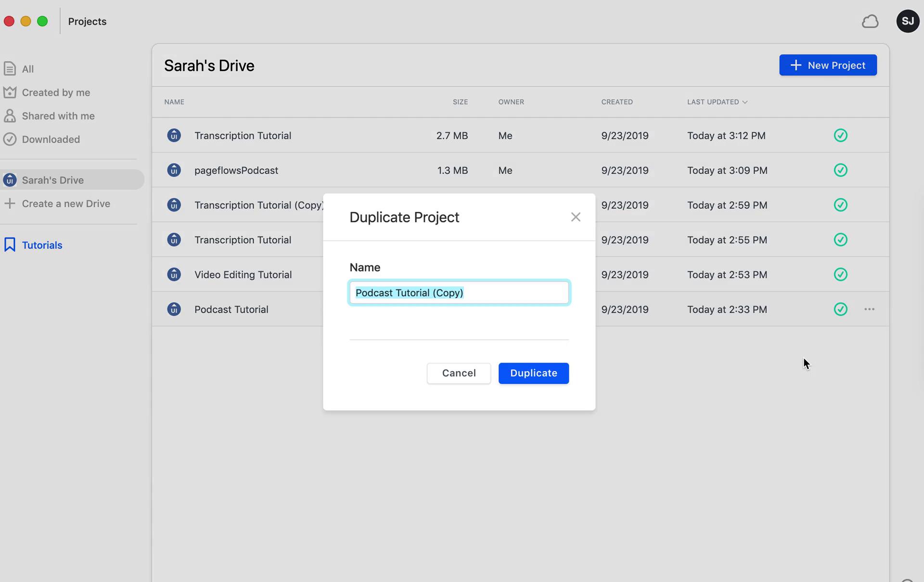Viewport: 924px width, 582px height.
Task: Click the Video Editing Tutorial project icon
Action: 174,275
